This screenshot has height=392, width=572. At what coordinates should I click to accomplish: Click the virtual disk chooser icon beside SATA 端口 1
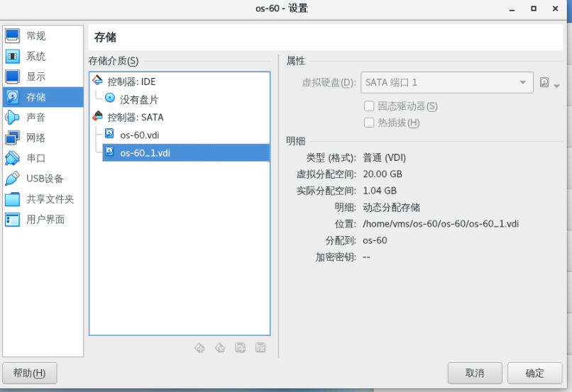pyautogui.click(x=545, y=83)
